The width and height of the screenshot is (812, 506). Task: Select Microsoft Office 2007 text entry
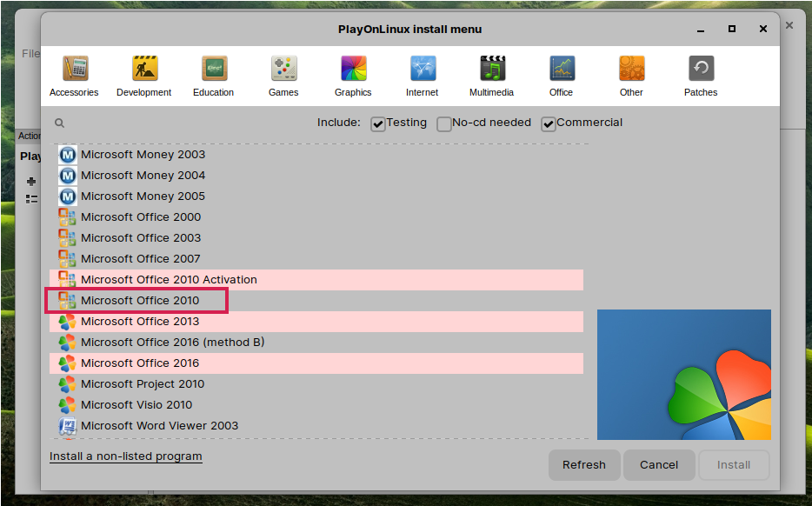pos(140,259)
